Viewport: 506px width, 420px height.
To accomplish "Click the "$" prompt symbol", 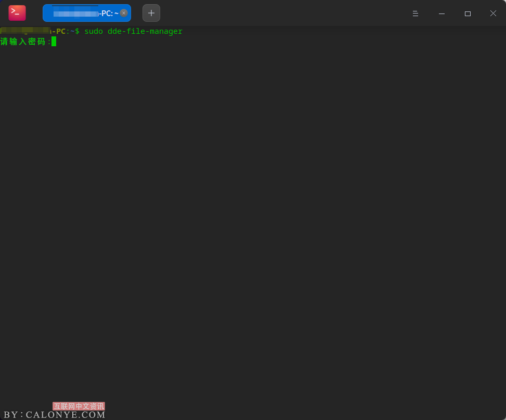I will (77, 31).
